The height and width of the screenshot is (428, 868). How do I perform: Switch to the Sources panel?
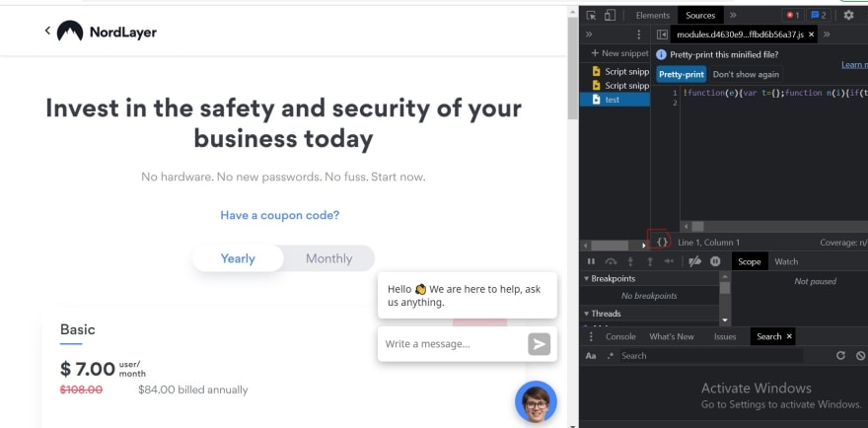point(700,16)
